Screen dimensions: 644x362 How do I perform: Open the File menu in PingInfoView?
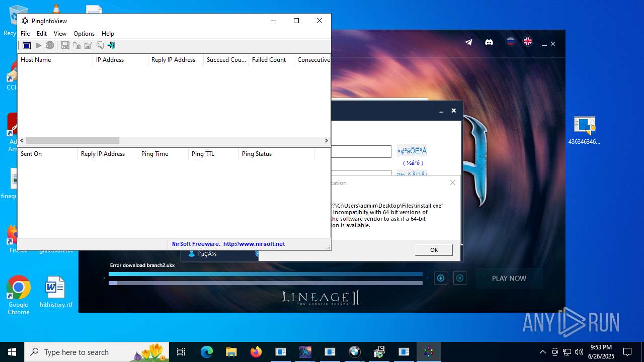point(25,34)
